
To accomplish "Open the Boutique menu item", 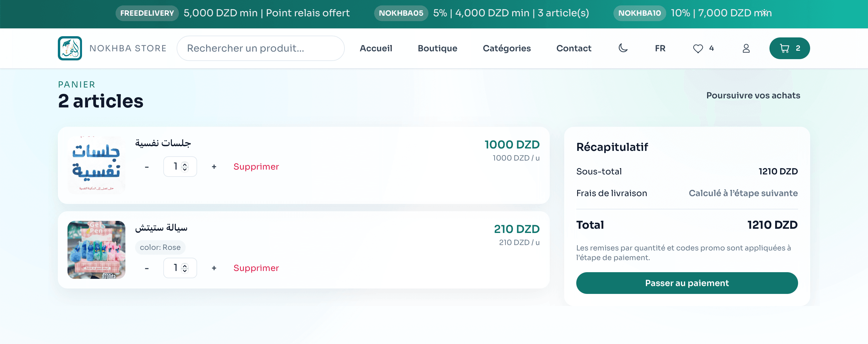I will click(437, 49).
